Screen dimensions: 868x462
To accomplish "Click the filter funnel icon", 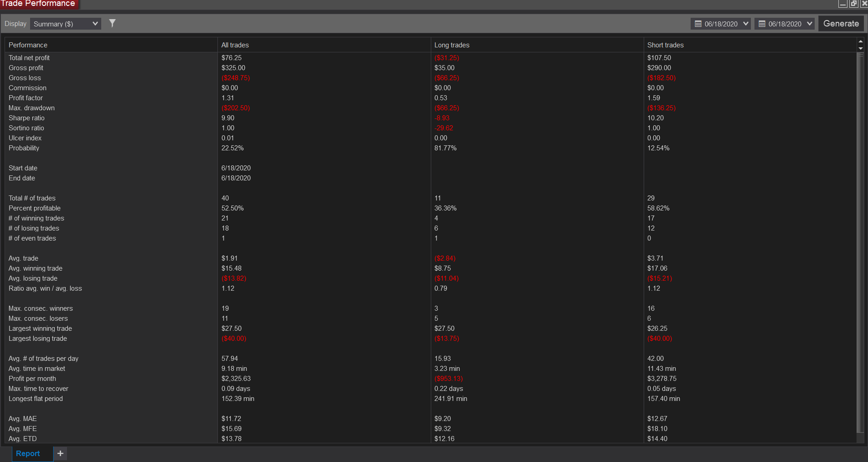I will pyautogui.click(x=112, y=23).
